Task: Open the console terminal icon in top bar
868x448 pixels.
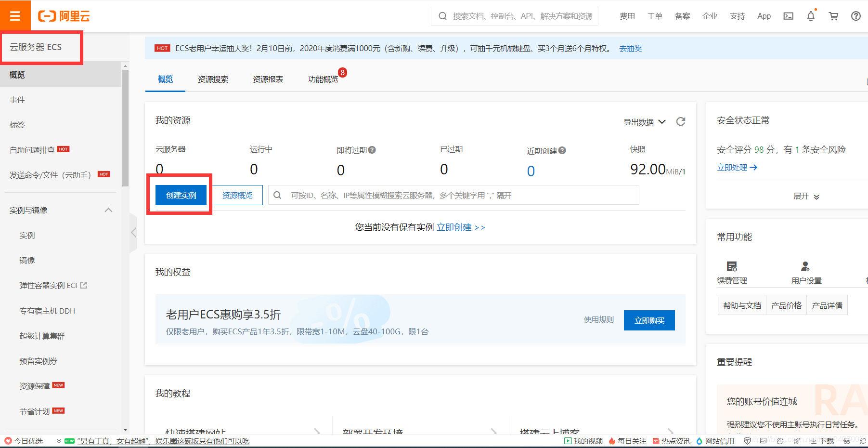Action: [x=788, y=16]
